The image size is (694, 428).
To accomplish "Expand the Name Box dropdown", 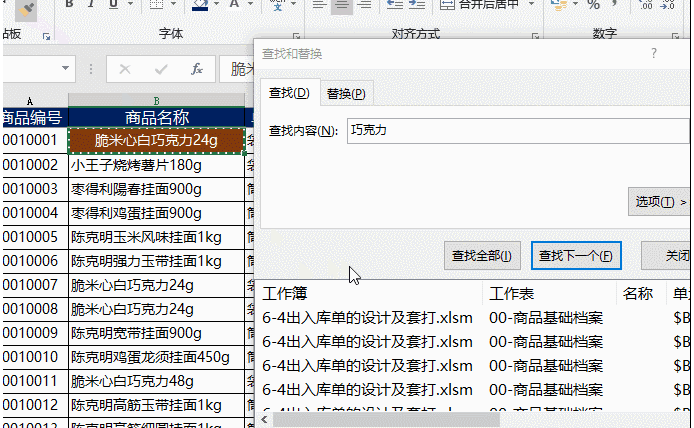I will point(66,68).
